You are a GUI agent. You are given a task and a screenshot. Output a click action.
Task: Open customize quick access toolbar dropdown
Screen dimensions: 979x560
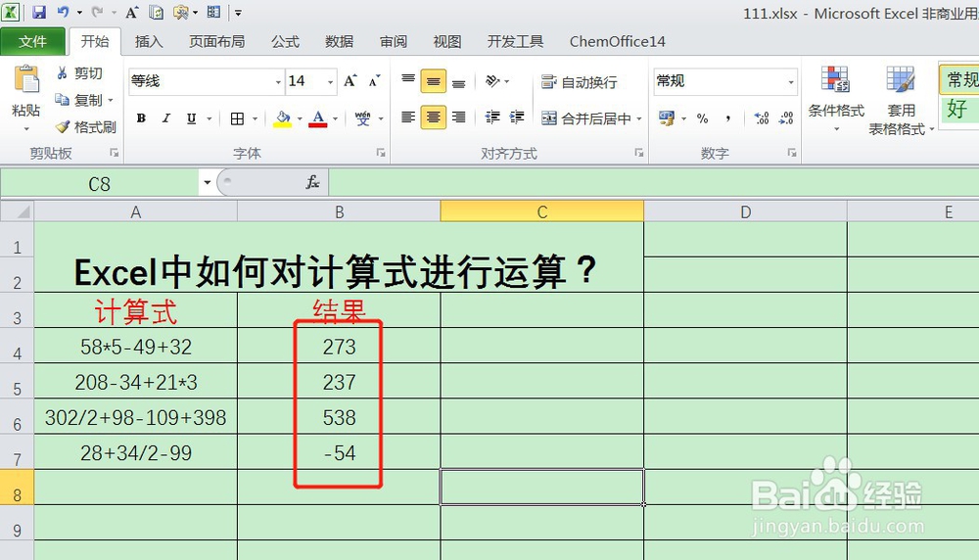239,13
